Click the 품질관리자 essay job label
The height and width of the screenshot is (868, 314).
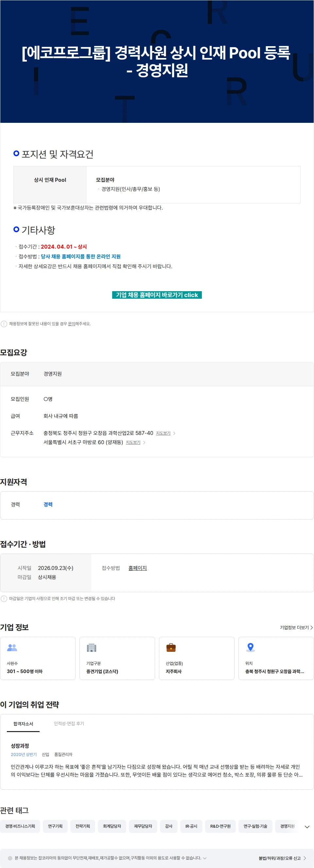63,754
